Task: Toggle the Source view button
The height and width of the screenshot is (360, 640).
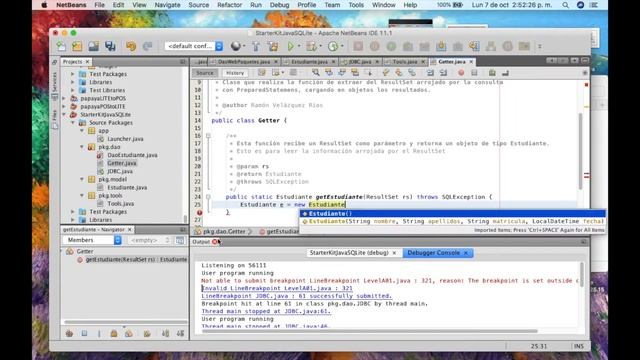Action: pyautogui.click(x=204, y=73)
